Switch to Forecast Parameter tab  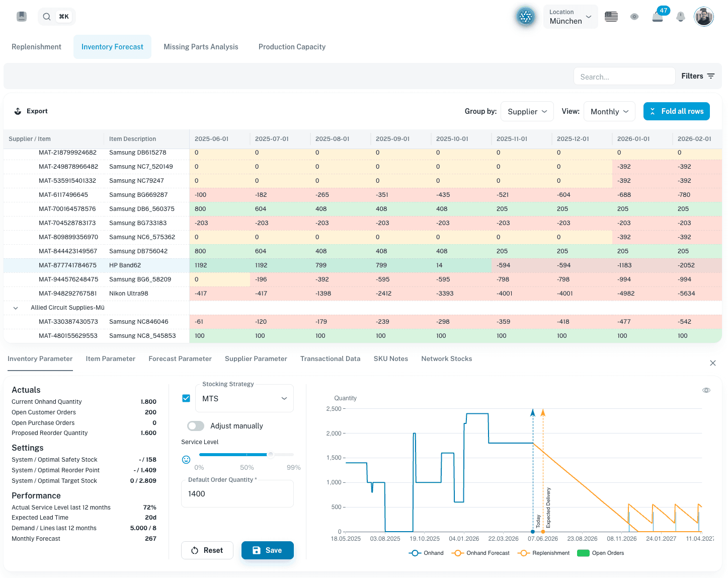coord(180,359)
